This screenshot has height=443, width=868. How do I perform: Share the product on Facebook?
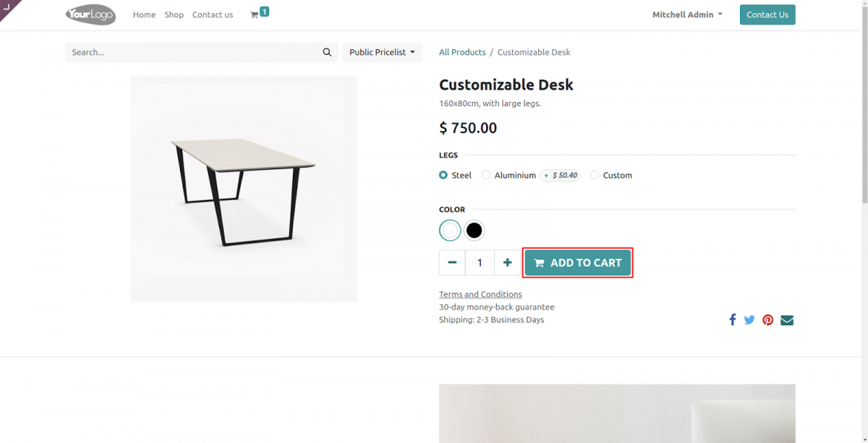point(732,319)
